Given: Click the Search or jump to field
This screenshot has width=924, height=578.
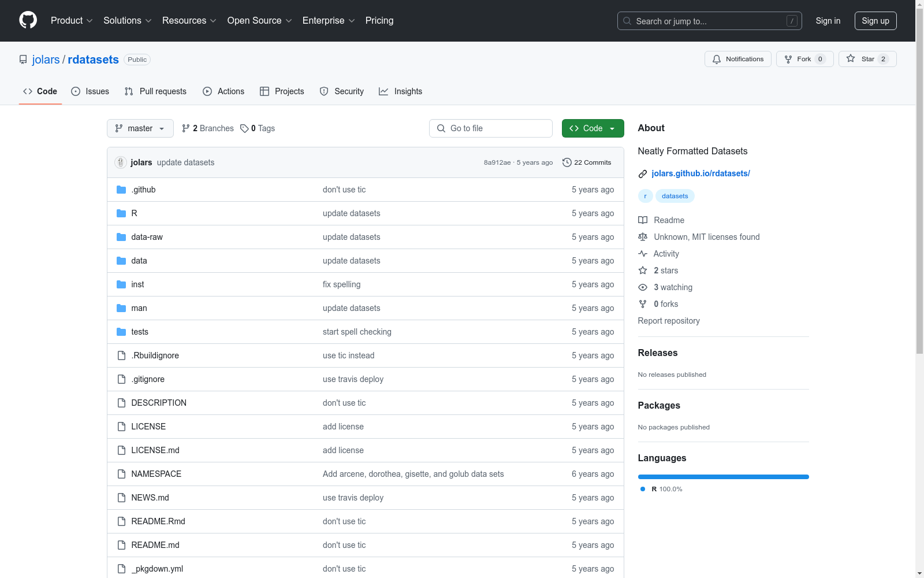Looking at the screenshot, I should 710,21.
